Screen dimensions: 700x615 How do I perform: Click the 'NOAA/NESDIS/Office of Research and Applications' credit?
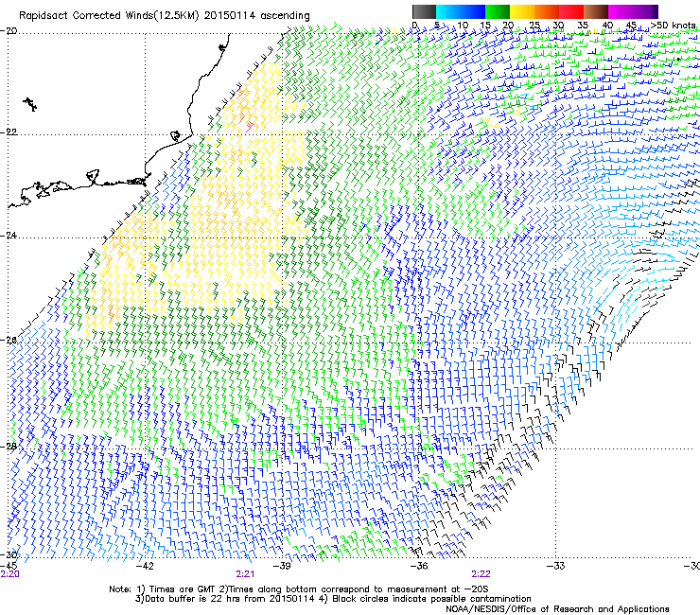[557, 609]
